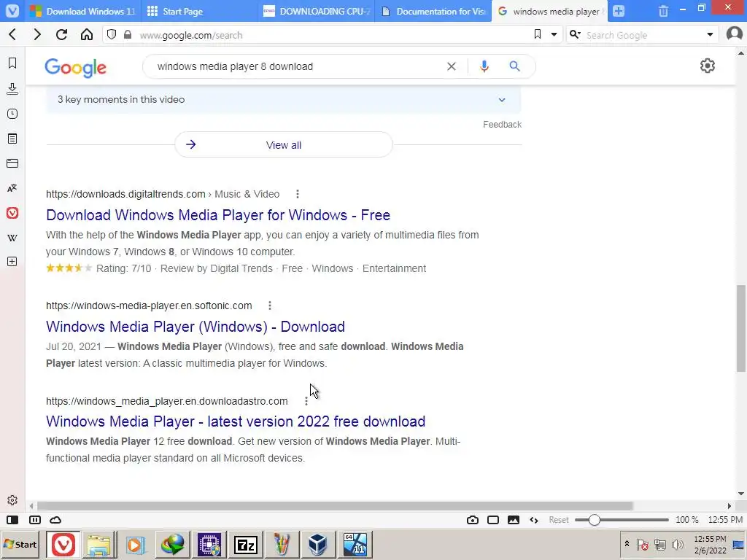Toggle images display in status bar
The image size is (747, 560).
pos(514,520)
